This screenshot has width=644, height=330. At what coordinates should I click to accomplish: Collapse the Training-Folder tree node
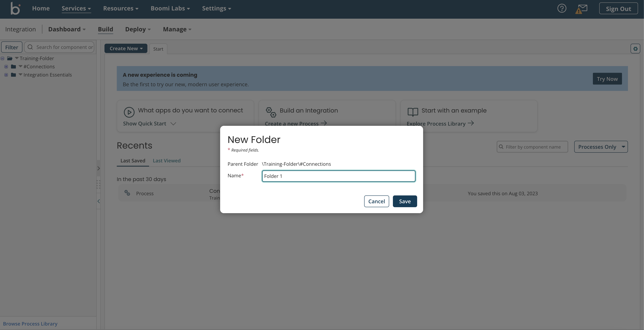[2, 58]
